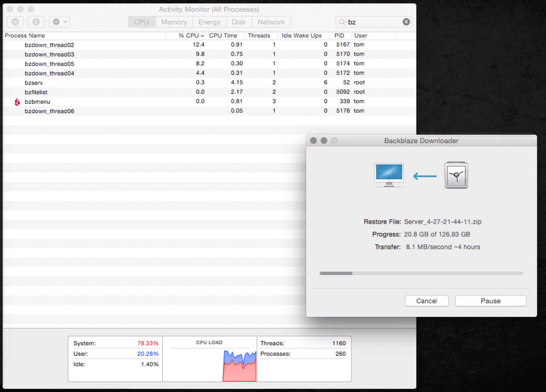Viewport: 546px width, 392px height.
Task: Pause the Backblaze restore download
Action: click(x=491, y=301)
